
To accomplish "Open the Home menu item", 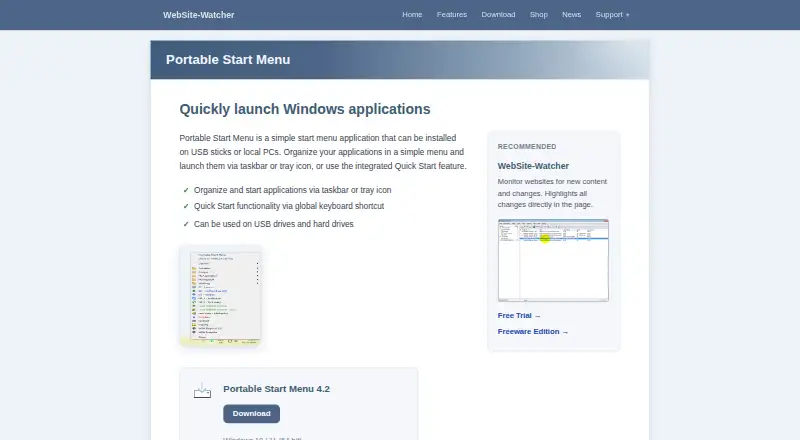I will tap(412, 15).
